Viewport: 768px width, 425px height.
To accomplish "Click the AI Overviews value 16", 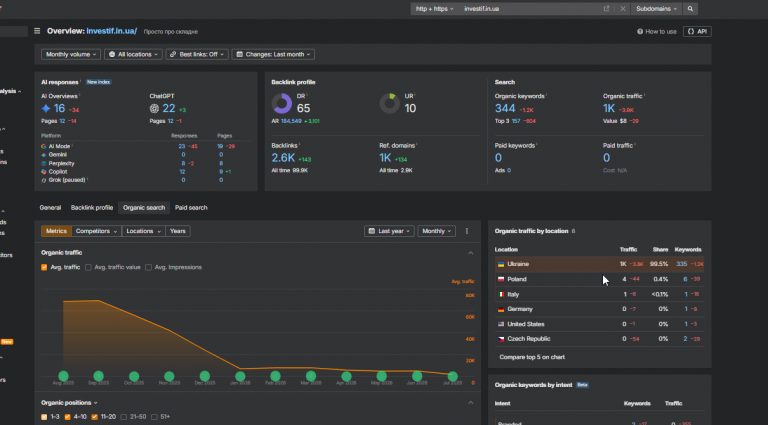I will [59, 109].
